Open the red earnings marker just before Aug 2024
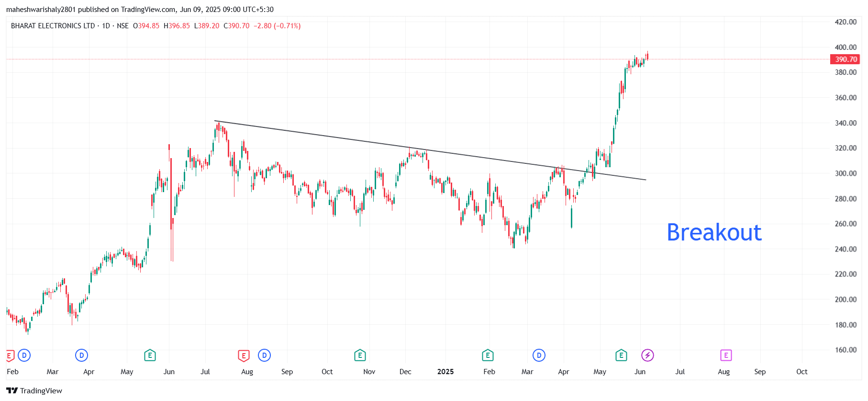The width and height of the screenshot is (868, 401). coord(244,355)
